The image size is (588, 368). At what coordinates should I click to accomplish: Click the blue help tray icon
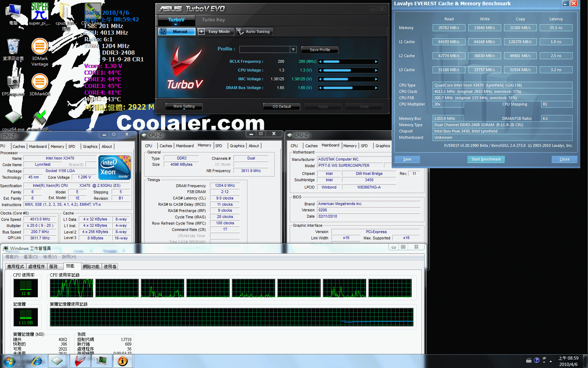point(537,360)
